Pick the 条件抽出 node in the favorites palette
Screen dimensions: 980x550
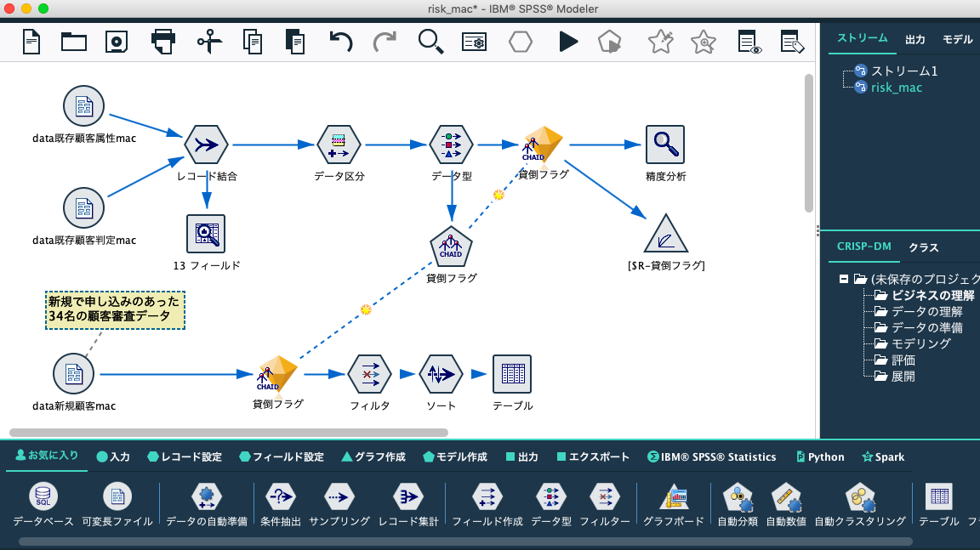coord(280,498)
